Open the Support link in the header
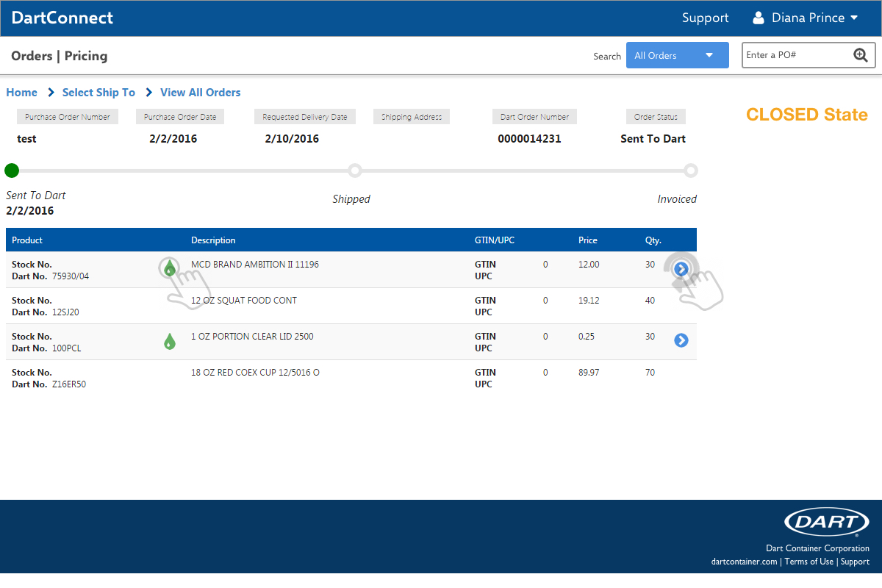Image resolution: width=882 pixels, height=588 pixels. coord(705,18)
